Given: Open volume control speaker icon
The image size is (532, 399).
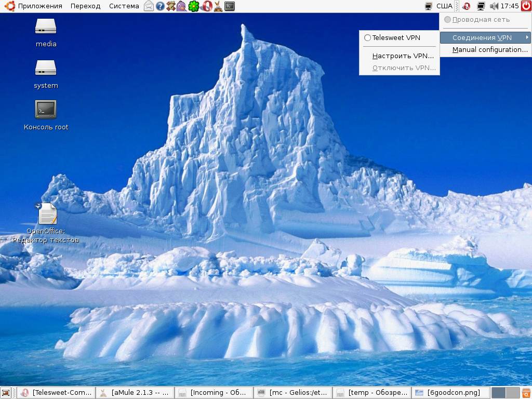Looking at the screenshot, I should point(494,6).
